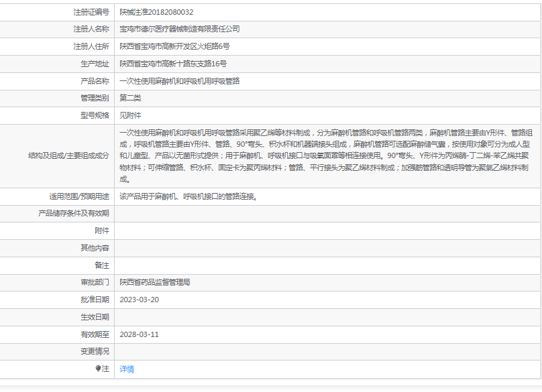Click the 变更情况 label
542x392 pixels.
(x=95, y=352)
